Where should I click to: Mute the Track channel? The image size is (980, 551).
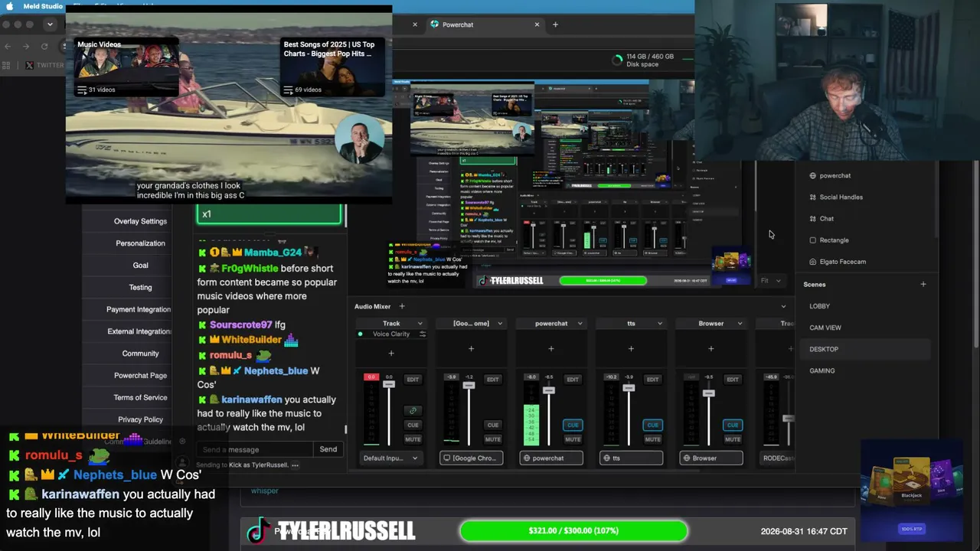tap(413, 439)
